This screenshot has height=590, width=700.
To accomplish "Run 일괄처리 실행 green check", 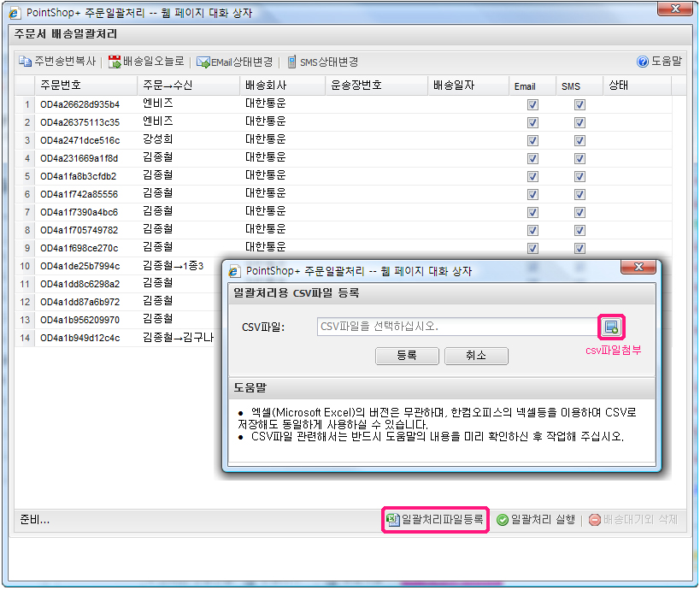I will [x=503, y=519].
